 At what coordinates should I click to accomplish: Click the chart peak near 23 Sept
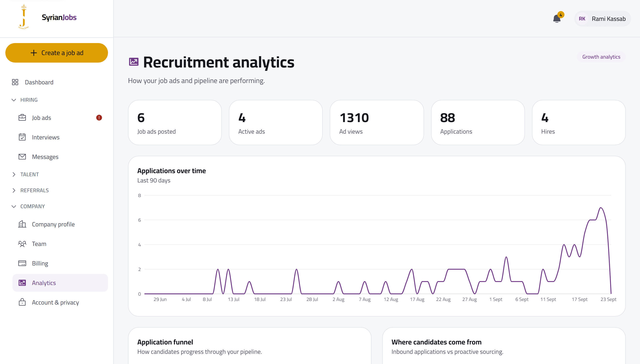point(601,208)
